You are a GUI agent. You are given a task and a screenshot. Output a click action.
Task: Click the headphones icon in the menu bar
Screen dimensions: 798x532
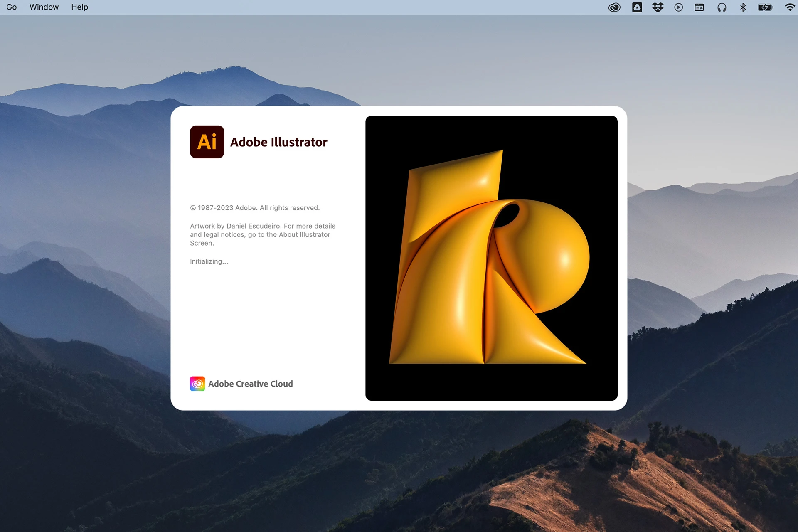tap(722, 7)
